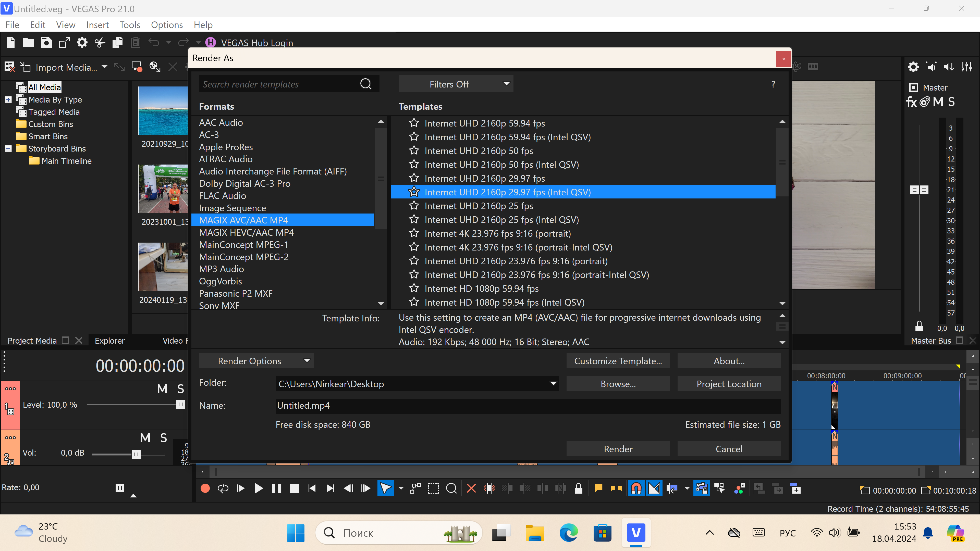
Task: Open the Filters Off dropdown
Action: [456, 84]
